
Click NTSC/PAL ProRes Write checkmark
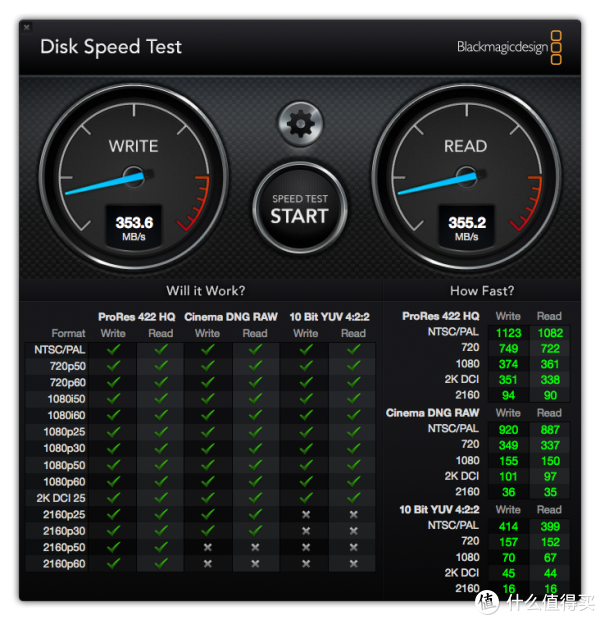coord(113,349)
